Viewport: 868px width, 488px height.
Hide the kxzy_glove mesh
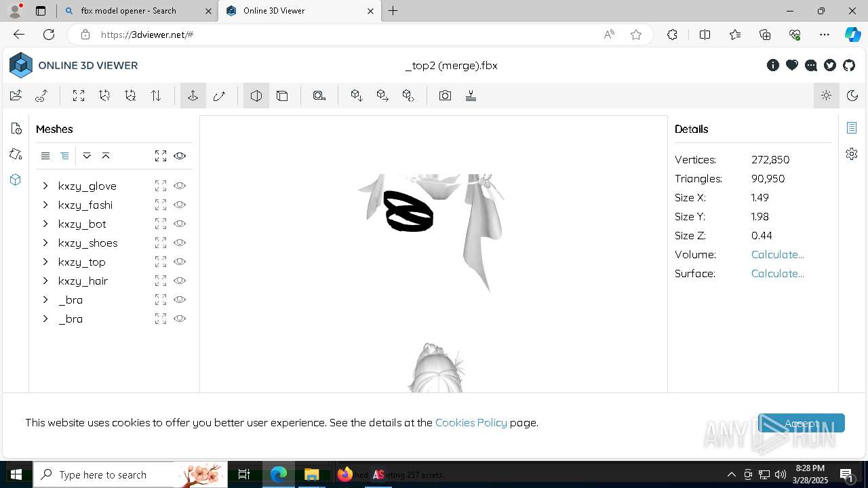(180, 186)
